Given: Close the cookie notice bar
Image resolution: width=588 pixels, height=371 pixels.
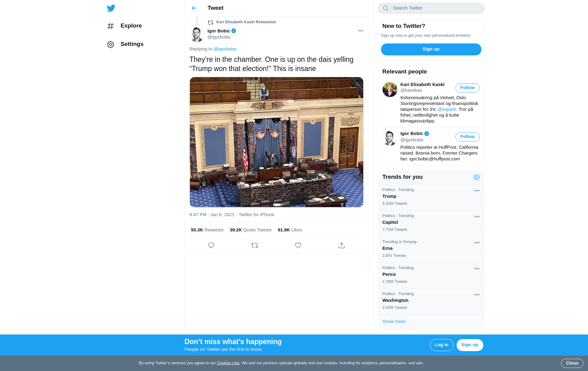Looking at the screenshot, I should [x=572, y=363].
